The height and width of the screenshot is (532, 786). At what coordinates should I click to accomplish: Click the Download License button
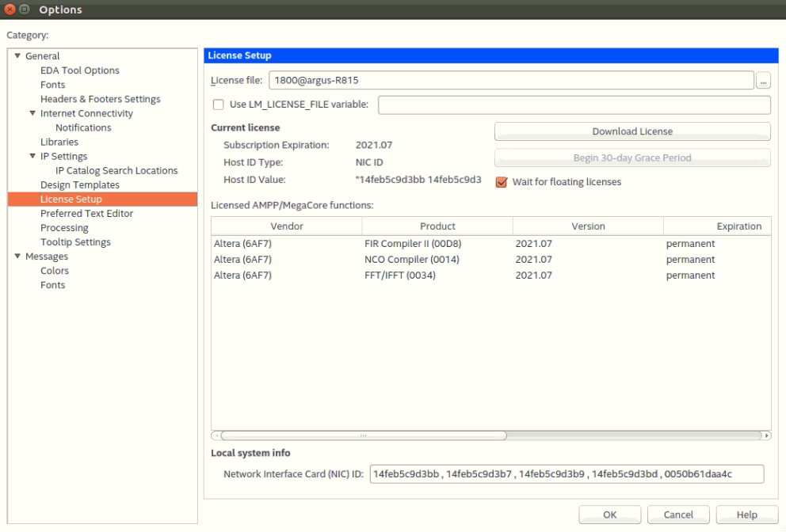point(632,131)
